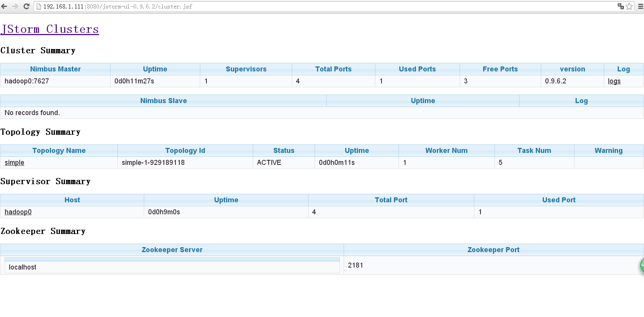644x317 pixels.
Task: Select the 0d0h11m27s uptime value
Action: tap(134, 81)
